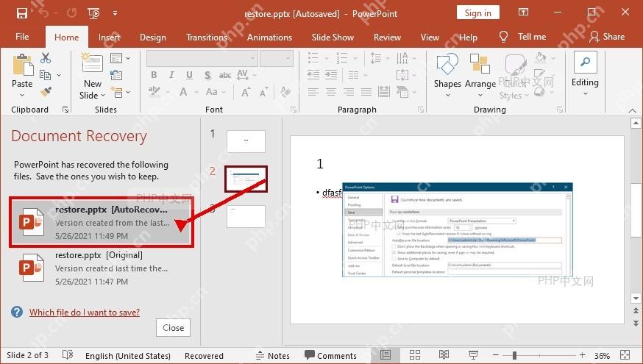Reset slide formatting icon

(116, 75)
